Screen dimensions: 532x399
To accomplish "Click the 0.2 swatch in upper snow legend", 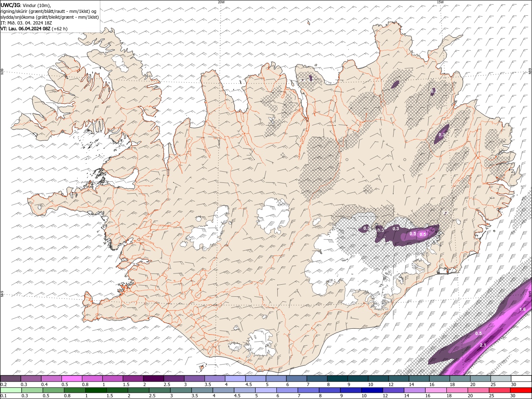I will point(10,379).
